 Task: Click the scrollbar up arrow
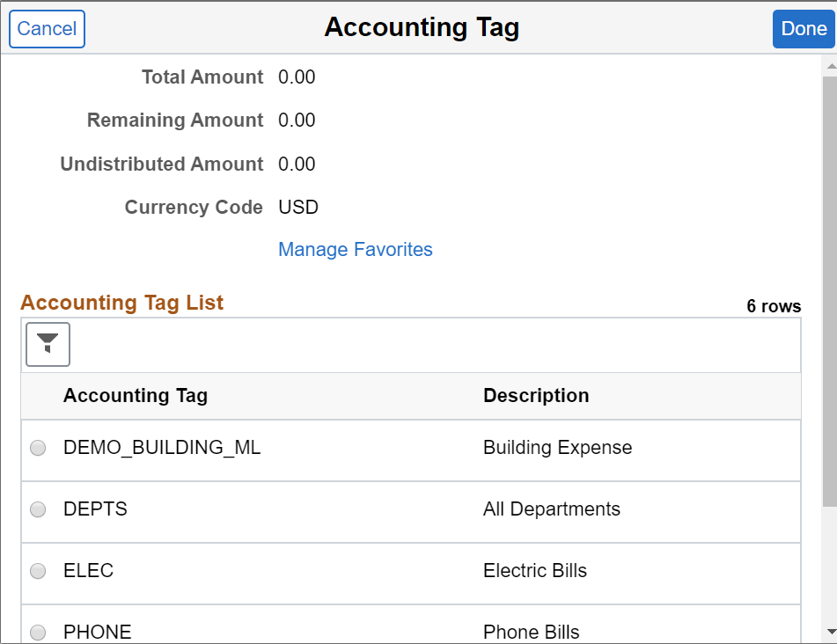[829, 65]
